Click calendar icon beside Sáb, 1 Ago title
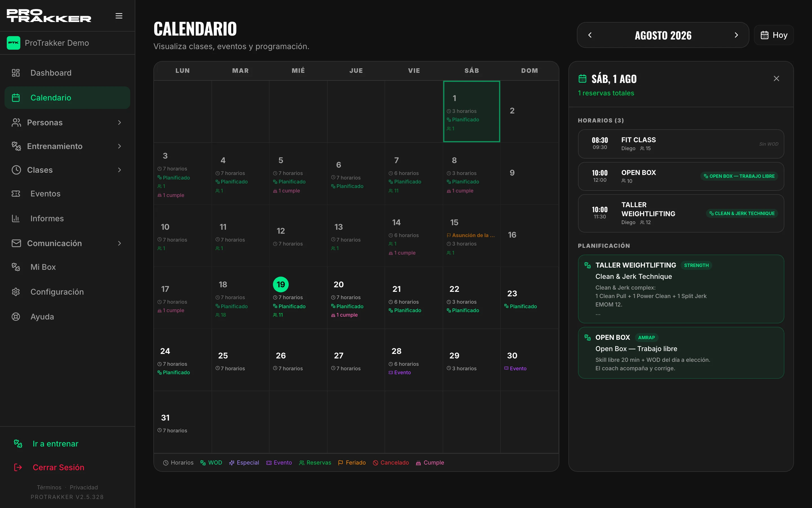The width and height of the screenshot is (812, 508). [582, 79]
